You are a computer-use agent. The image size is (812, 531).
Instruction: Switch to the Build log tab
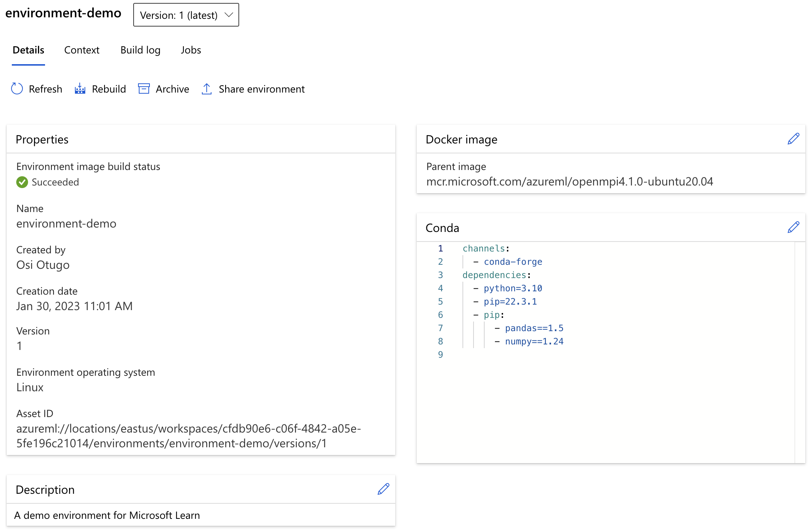[140, 50]
